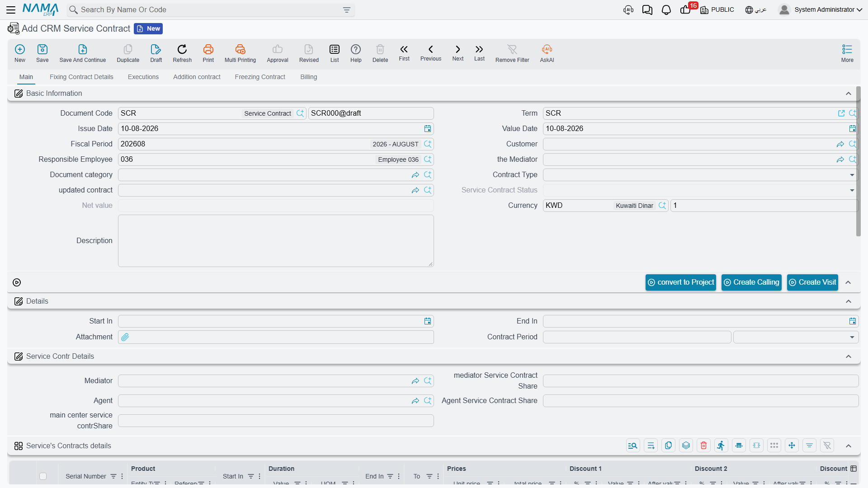Open the Print option

[x=208, y=53]
